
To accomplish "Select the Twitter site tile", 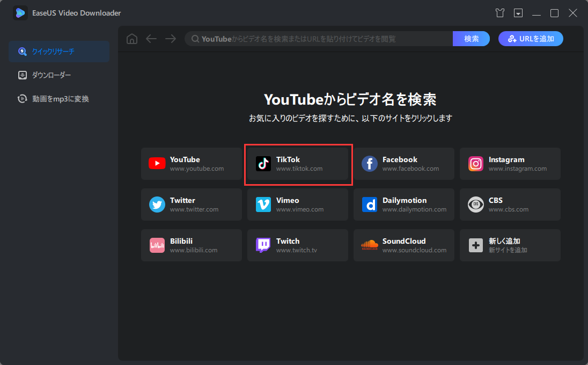I will (x=192, y=205).
